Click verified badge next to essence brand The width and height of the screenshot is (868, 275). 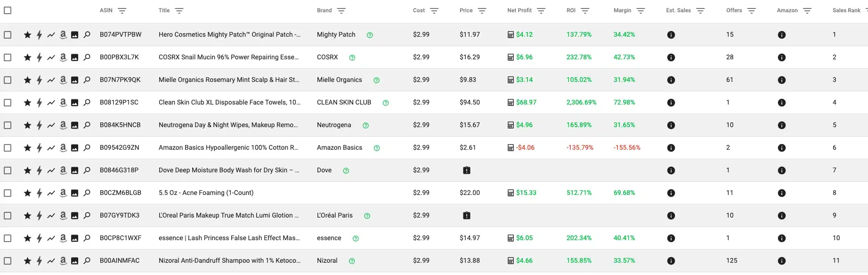point(356,239)
